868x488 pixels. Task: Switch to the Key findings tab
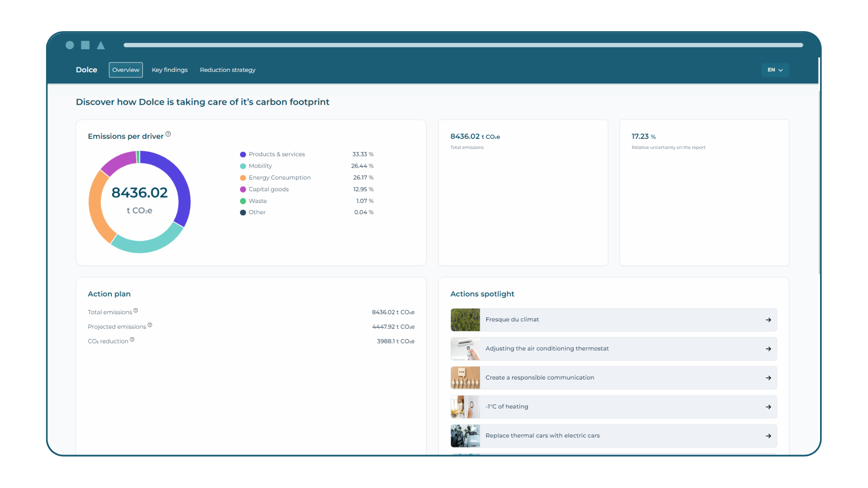[170, 70]
